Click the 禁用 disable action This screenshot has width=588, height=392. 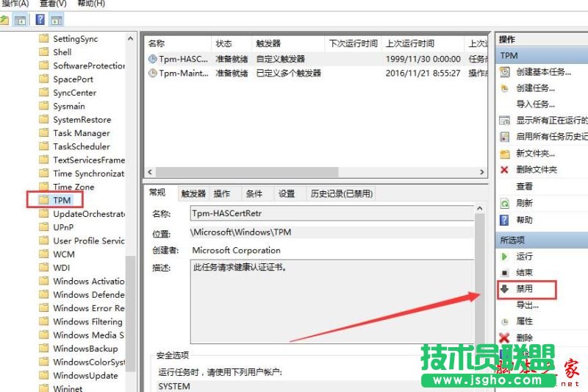[x=524, y=289]
